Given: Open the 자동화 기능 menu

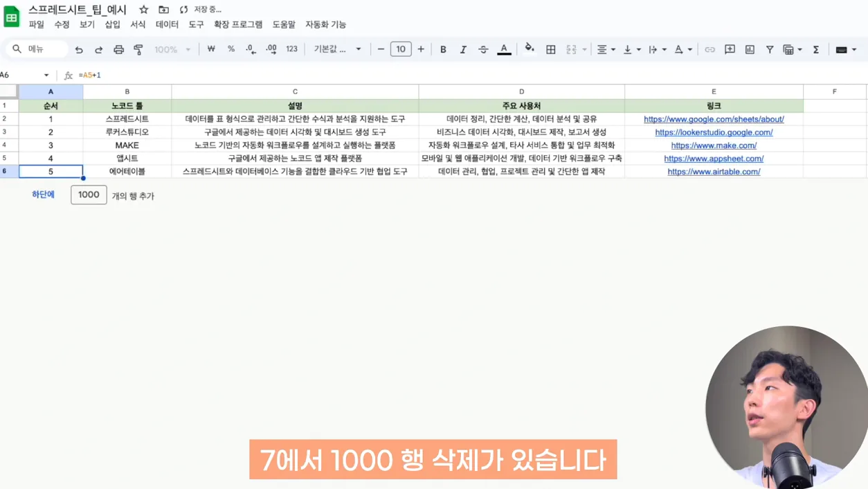Looking at the screenshot, I should point(325,24).
